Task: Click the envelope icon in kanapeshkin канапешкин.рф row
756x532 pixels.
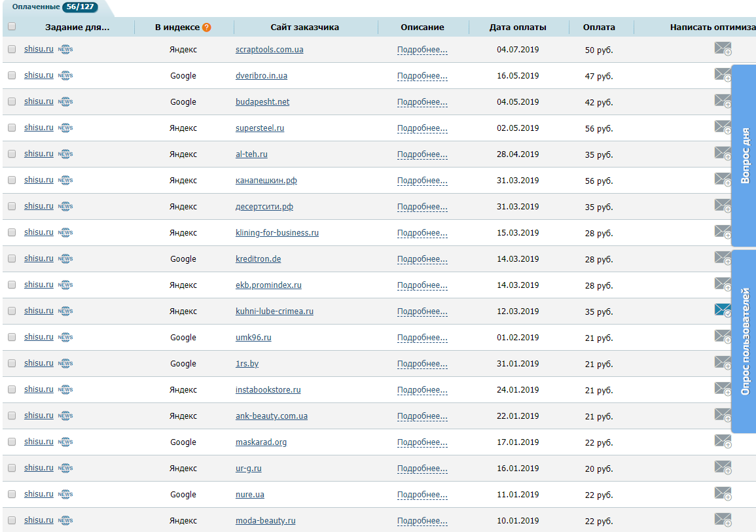Action: [x=723, y=179]
